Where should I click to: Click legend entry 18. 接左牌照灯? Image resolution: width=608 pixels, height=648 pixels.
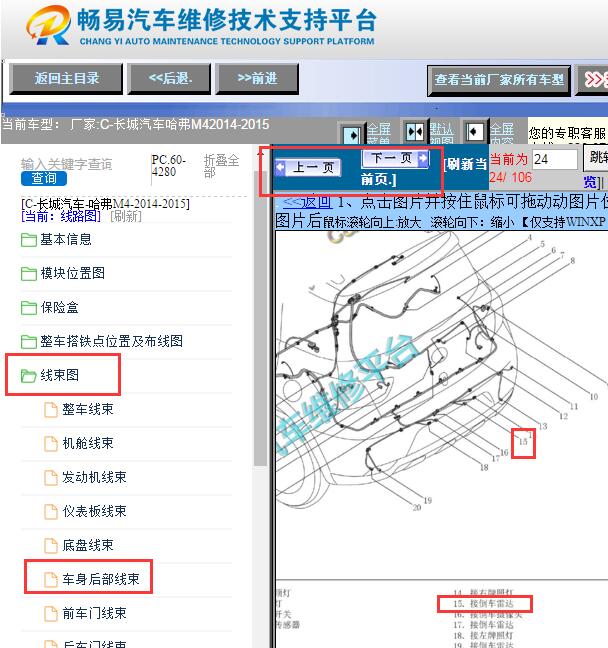point(483,635)
